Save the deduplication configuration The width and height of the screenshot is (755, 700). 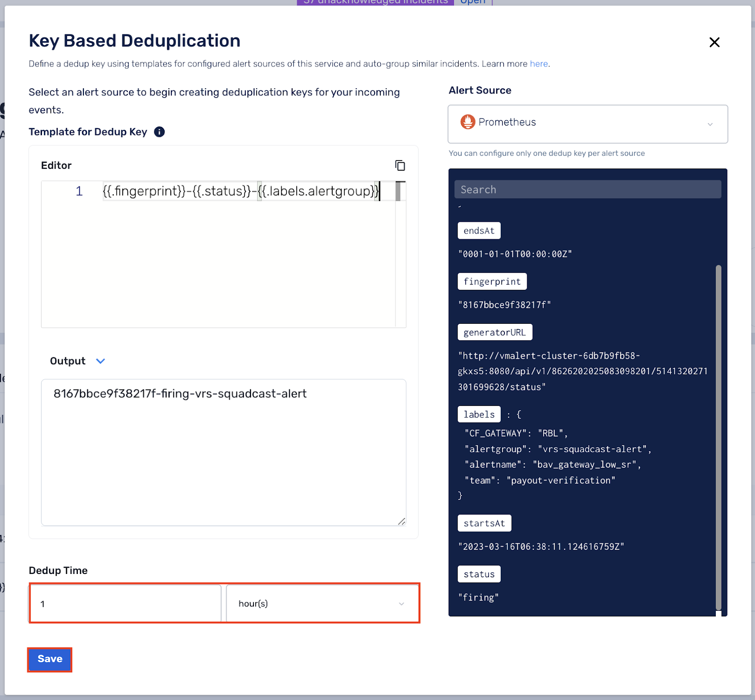click(50, 659)
